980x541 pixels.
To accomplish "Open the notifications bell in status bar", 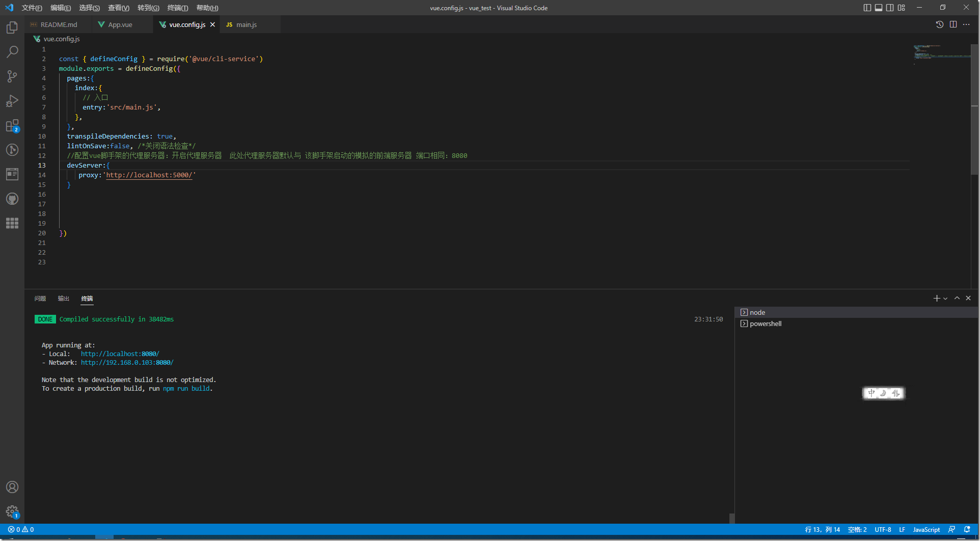I will pos(967,530).
